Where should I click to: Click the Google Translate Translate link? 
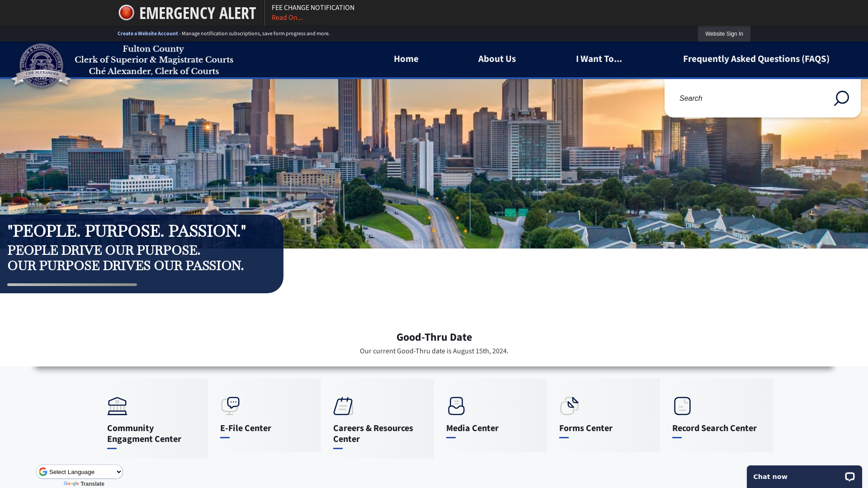pos(84,484)
